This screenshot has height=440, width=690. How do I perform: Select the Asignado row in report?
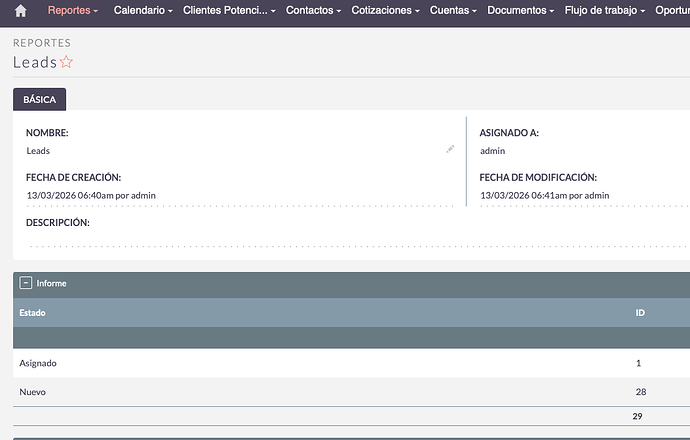(38, 363)
